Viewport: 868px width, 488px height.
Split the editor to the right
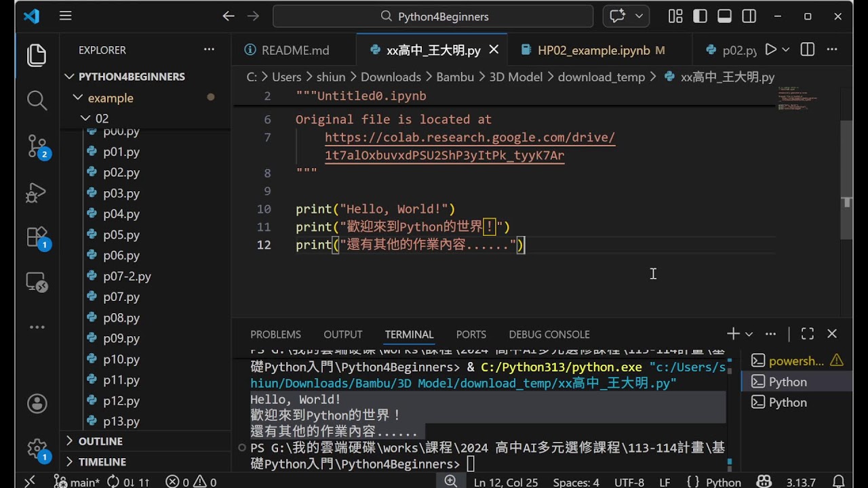807,49
